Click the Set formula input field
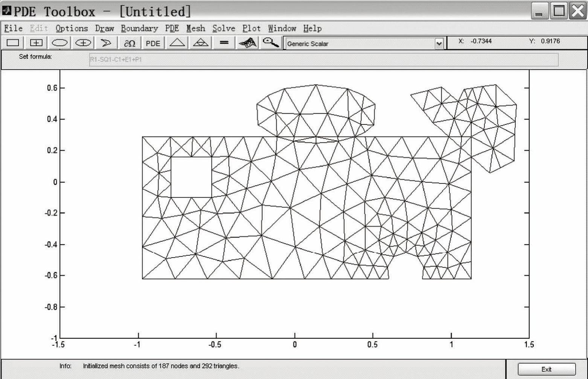588x379 pixels. 324,59
